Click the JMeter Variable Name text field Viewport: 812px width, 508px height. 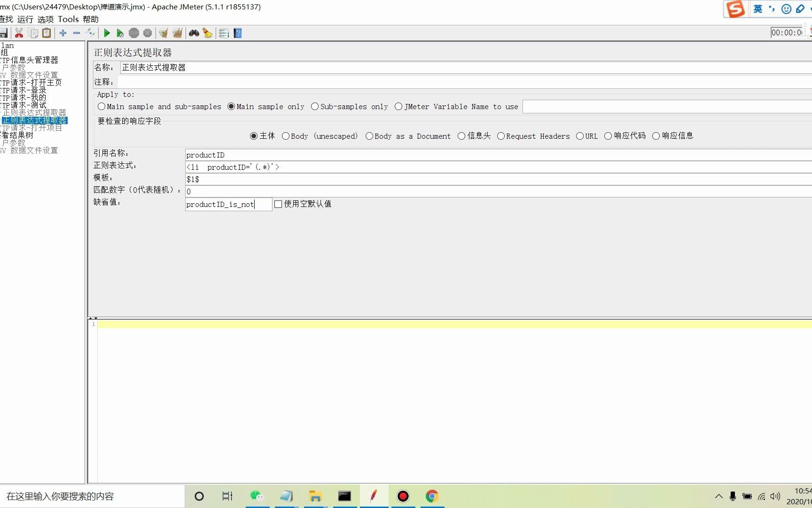[667, 107]
